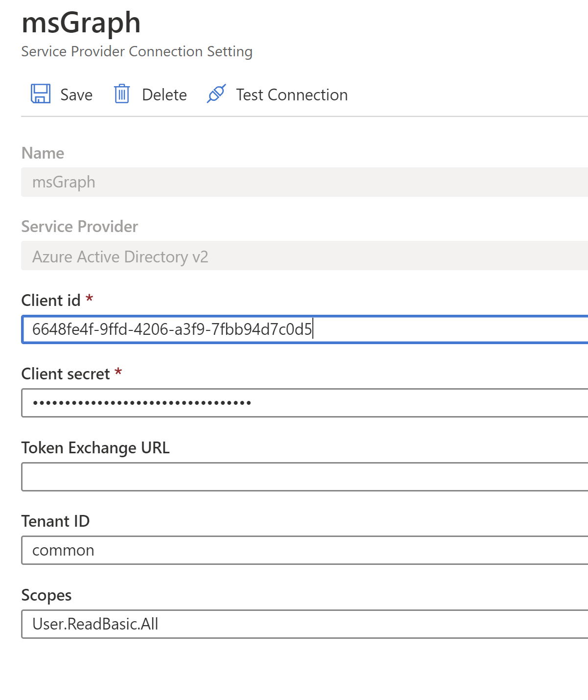Click the msGraph page title

(81, 22)
